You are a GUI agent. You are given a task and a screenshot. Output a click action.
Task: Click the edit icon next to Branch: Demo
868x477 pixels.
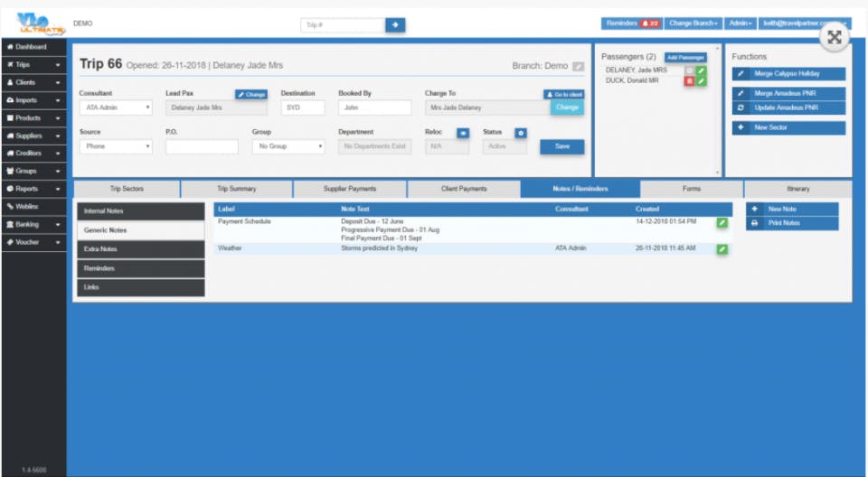point(578,67)
